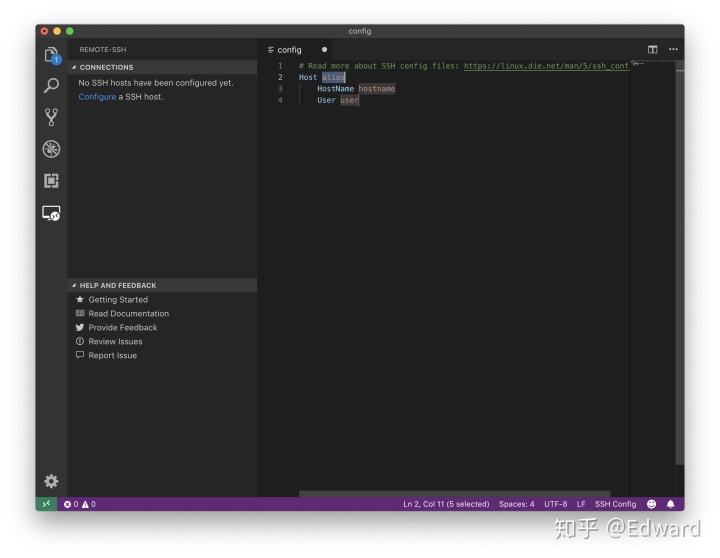Click the horizontal editor scrollbar
The width and height of the screenshot is (720, 558).
(455, 494)
